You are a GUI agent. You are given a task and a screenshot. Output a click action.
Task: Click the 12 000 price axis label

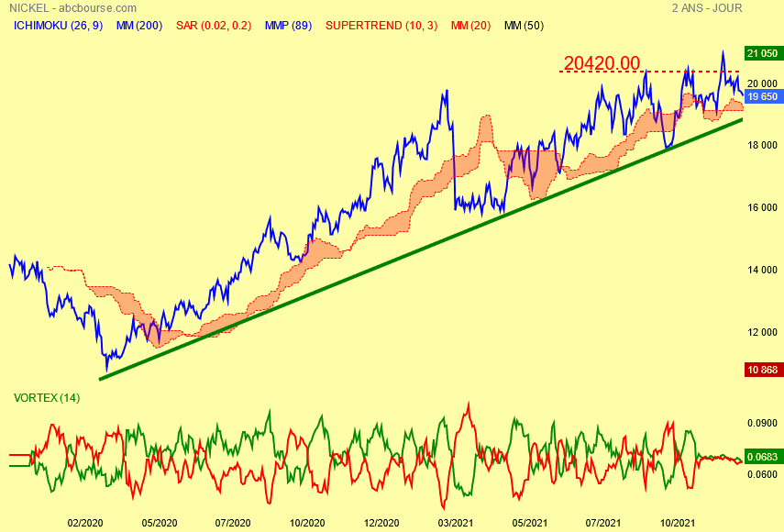pos(763,332)
